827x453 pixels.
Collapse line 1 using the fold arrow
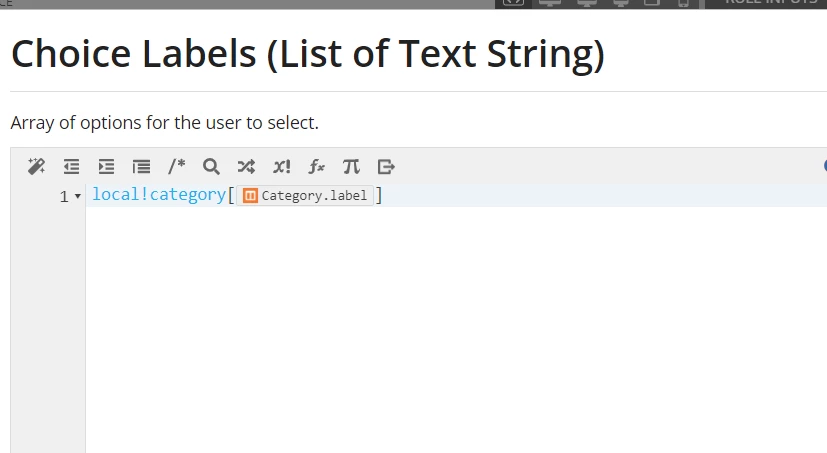pyautogui.click(x=78, y=196)
